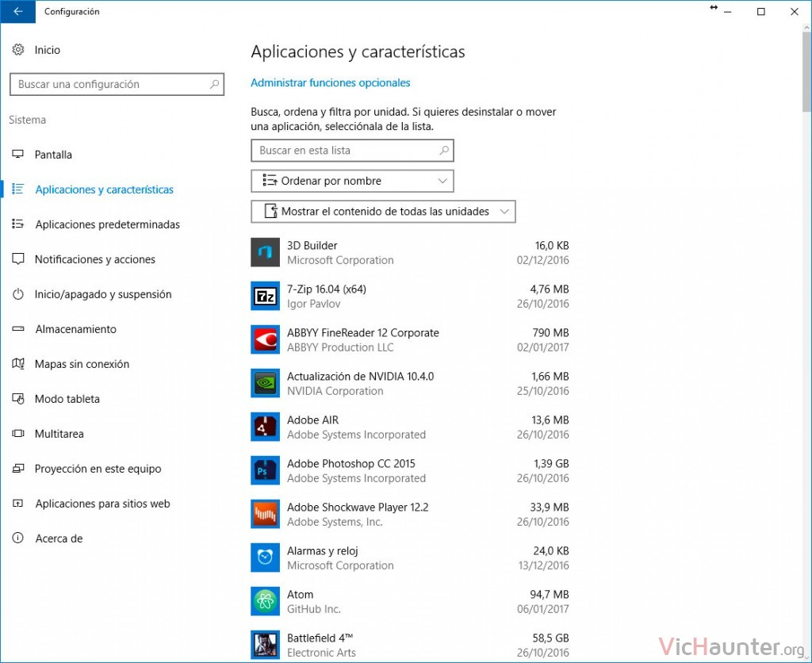This screenshot has height=663, width=812.
Task: Focus the Buscar una configuración field
Action: [x=117, y=84]
